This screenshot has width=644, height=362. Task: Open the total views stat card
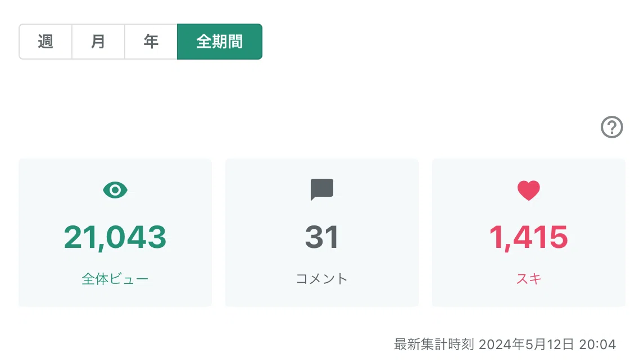[x=115, y=233]
